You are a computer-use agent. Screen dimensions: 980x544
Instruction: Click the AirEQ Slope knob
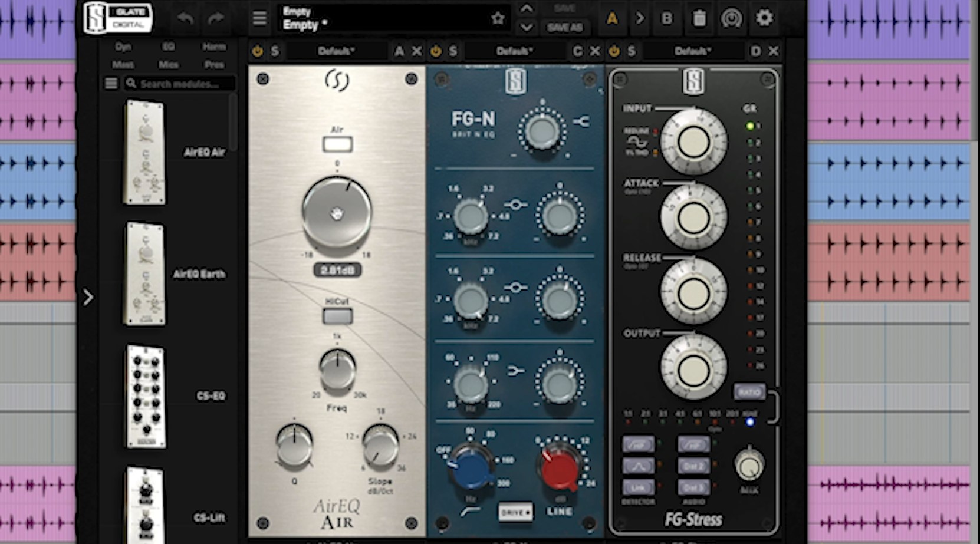coord(380,444)
